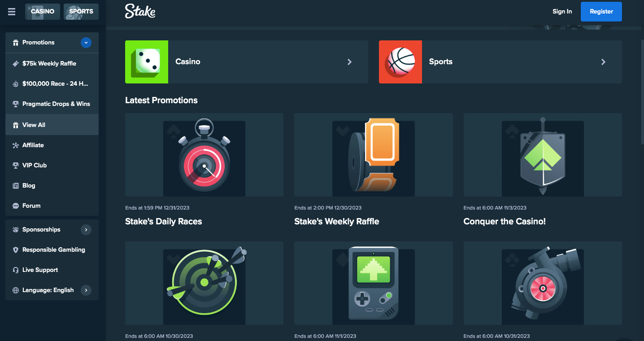Click 'Ends at 6:00 AM 10/31/2023' text
The width and height of the screenshot is (644, 341).
pos(496,336)
